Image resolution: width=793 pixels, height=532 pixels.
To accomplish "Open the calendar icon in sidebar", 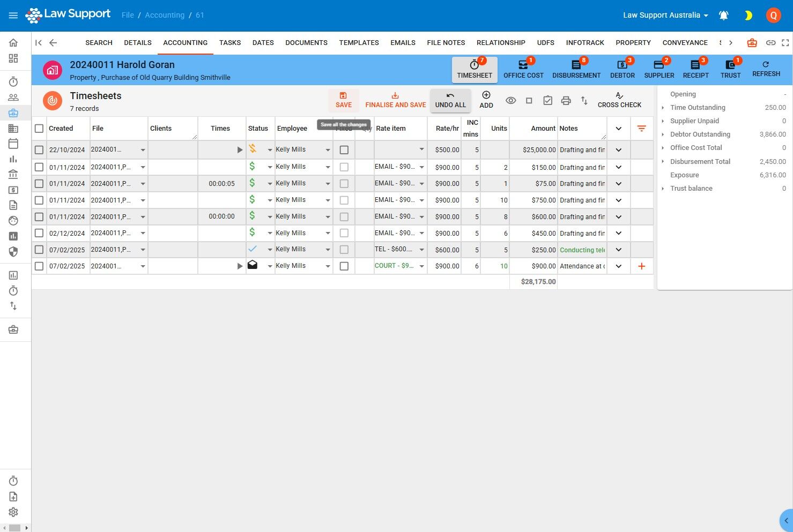I will point(13,144).
